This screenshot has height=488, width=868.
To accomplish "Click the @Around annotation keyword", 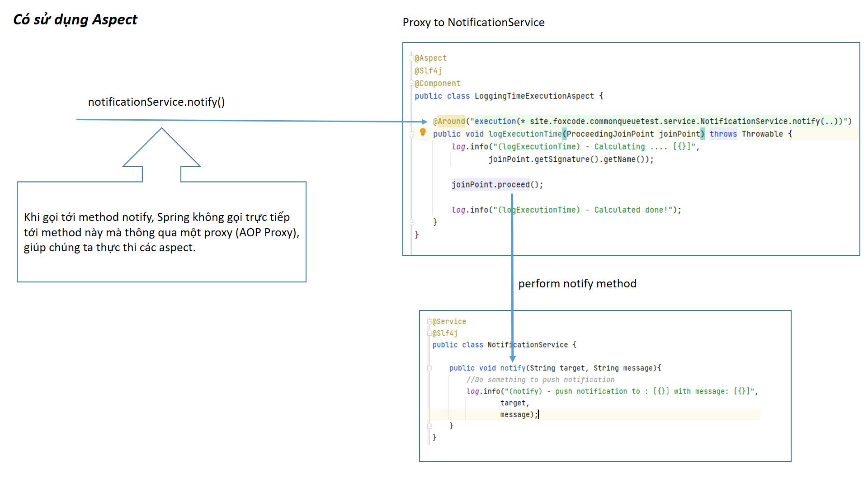I will click(449, 122).
